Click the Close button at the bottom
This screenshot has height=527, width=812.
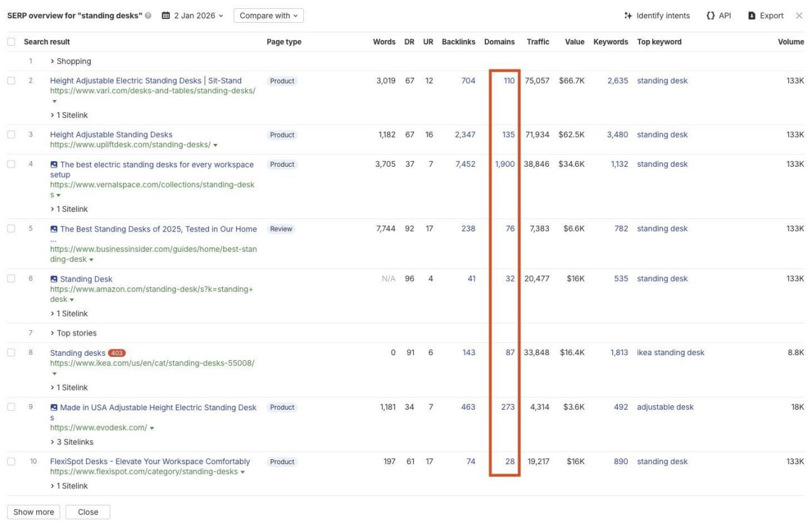click(88, 512)
